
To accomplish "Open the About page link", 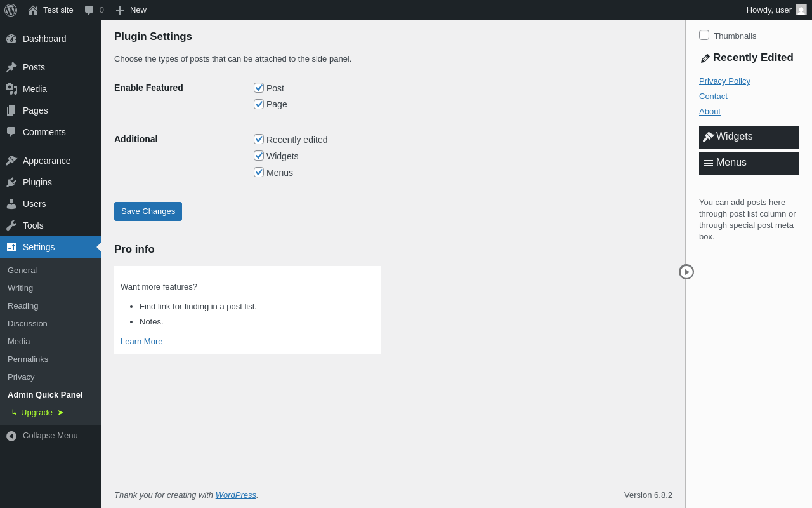I will click(710, 112).
